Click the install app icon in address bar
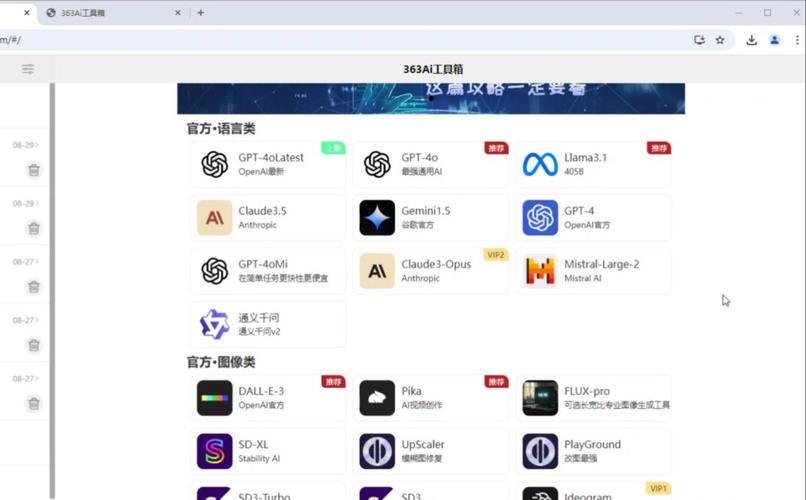The height and width of the screenshot is (500, 806). pyautogui.click(x=699, y=40)
